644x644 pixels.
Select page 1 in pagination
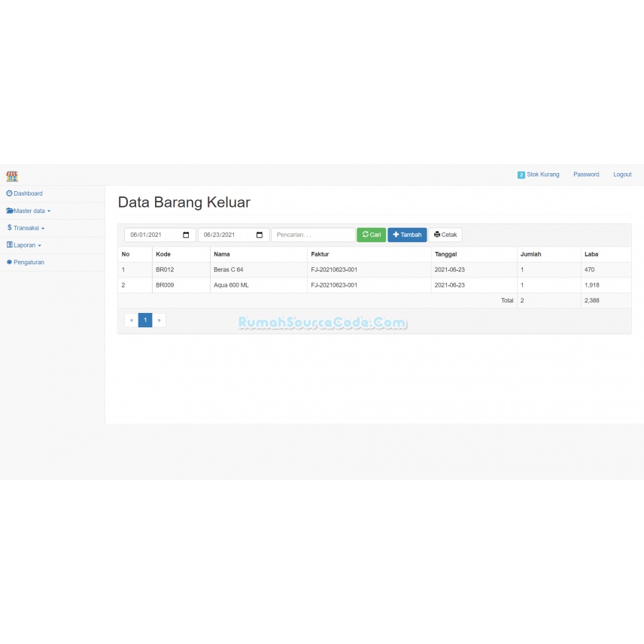click(x=145, y=320)
